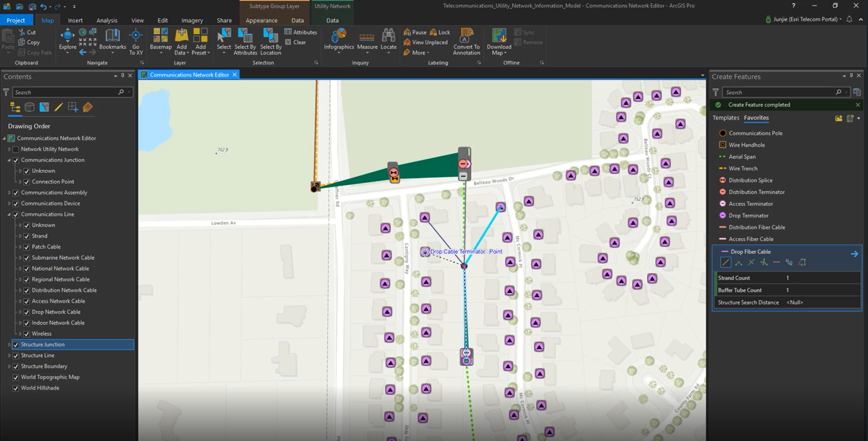Screen dimensions: 868x441
Task: Uncheck the Connection Point sublayer
Action: [27, 182]
